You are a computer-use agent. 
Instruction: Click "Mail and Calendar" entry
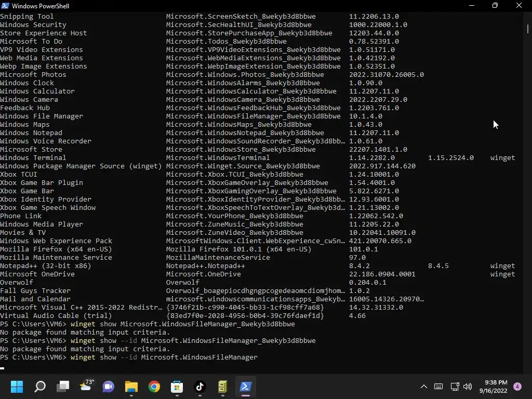(x=35, y=299)
